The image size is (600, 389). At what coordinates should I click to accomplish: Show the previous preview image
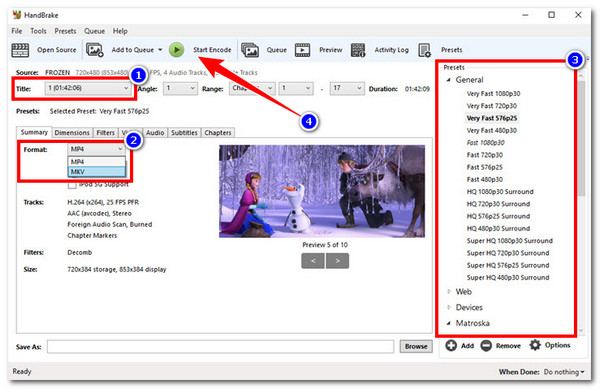coord(313,261)
